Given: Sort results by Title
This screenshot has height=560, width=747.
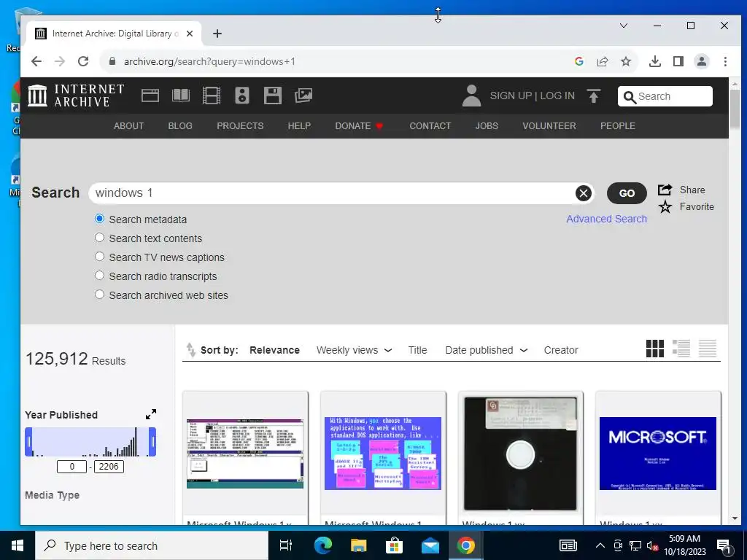Looking at the screenshot, I should point(417,350).
